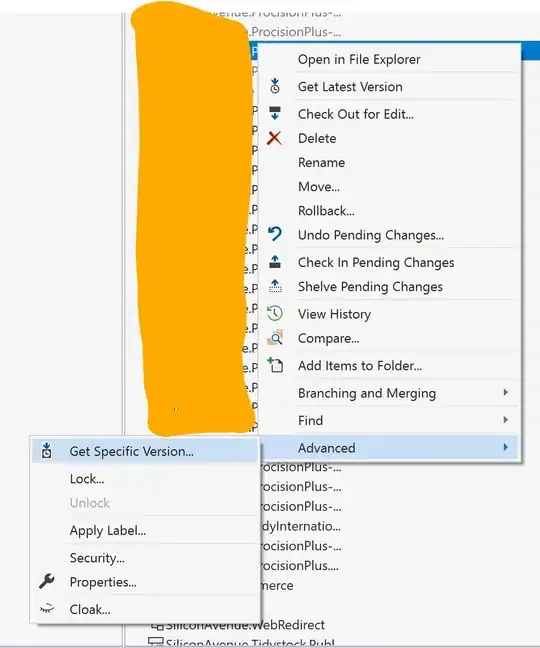Viewport: 540px width, 648px height.
Task: Expand the Find submenu arrow
Action: point(506,420)
